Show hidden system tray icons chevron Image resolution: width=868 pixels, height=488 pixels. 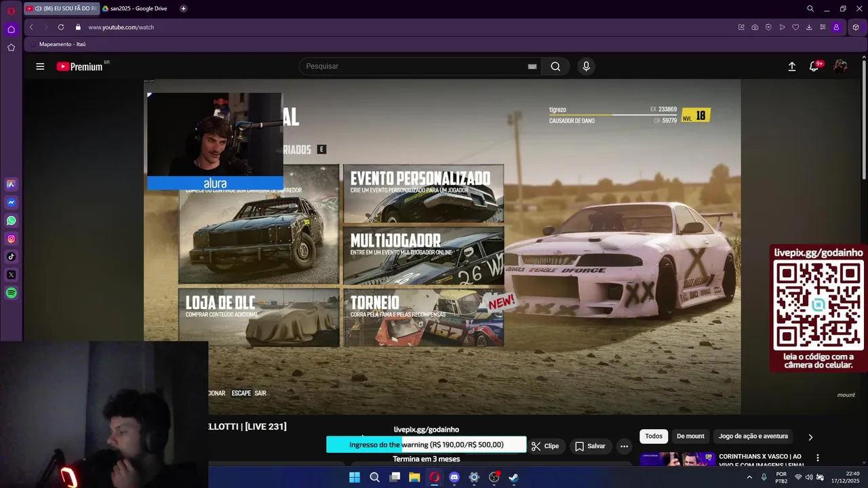(749, 477)
